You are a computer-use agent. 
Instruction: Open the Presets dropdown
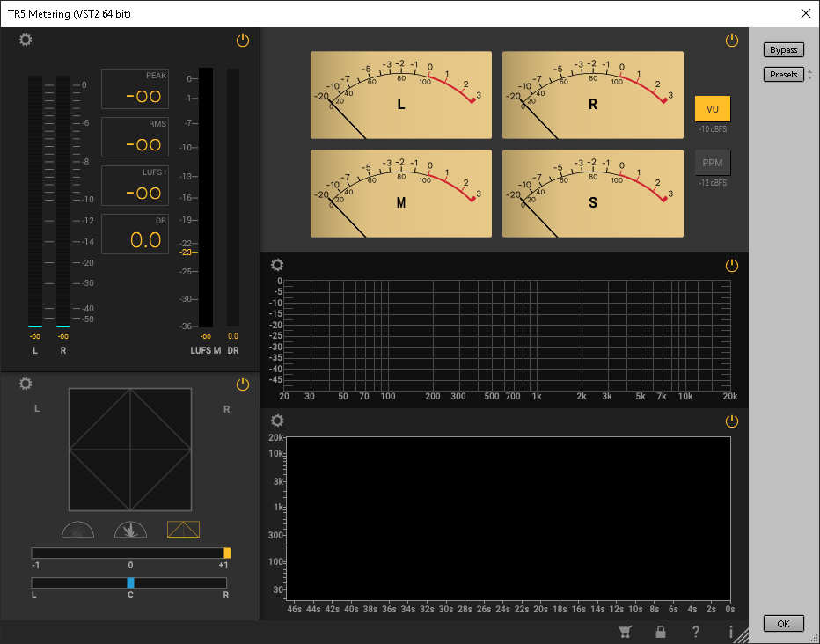(x=783, y=75)
